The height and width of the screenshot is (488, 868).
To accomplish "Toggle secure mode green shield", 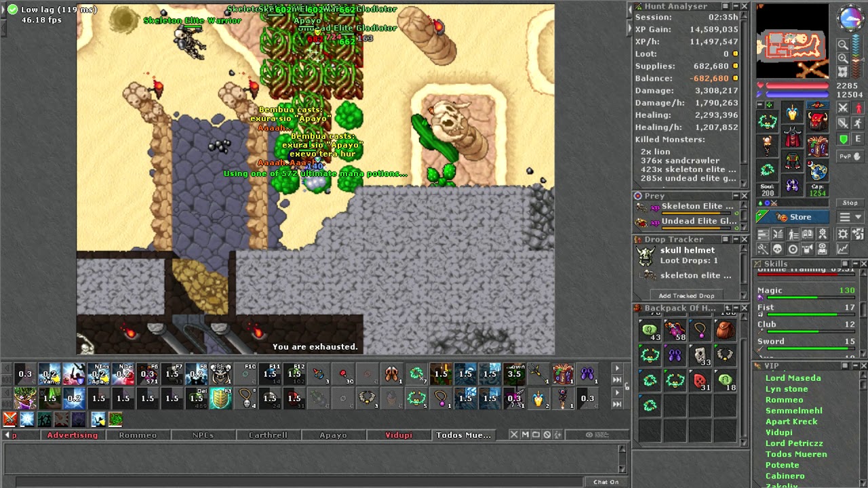I will [x=843, y=138].
